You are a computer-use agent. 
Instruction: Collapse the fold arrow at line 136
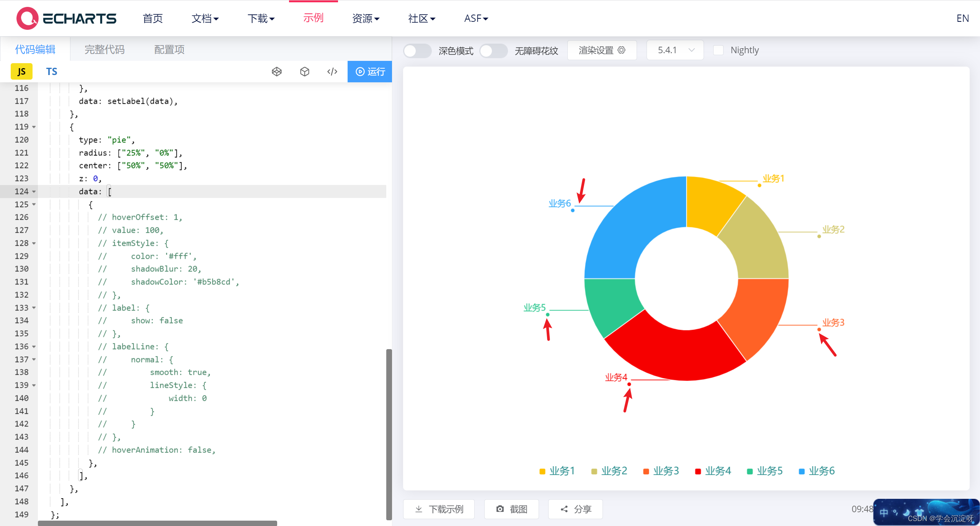tap(34, 347)
